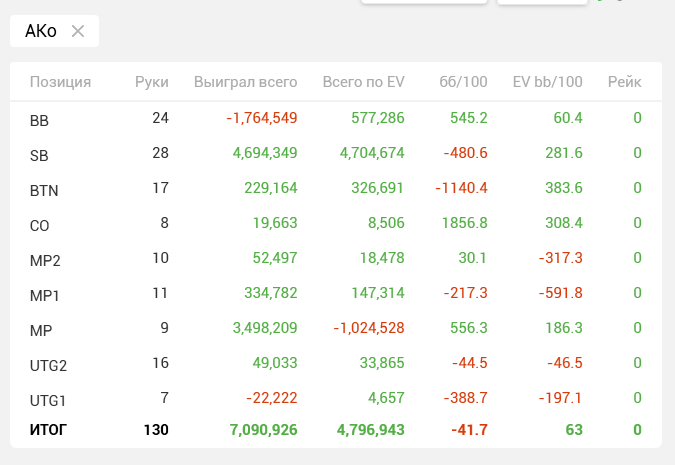Screen dimensions: 675x465
Task: Click SB winnings value 4,694,349
Action: tap(264, 153)
